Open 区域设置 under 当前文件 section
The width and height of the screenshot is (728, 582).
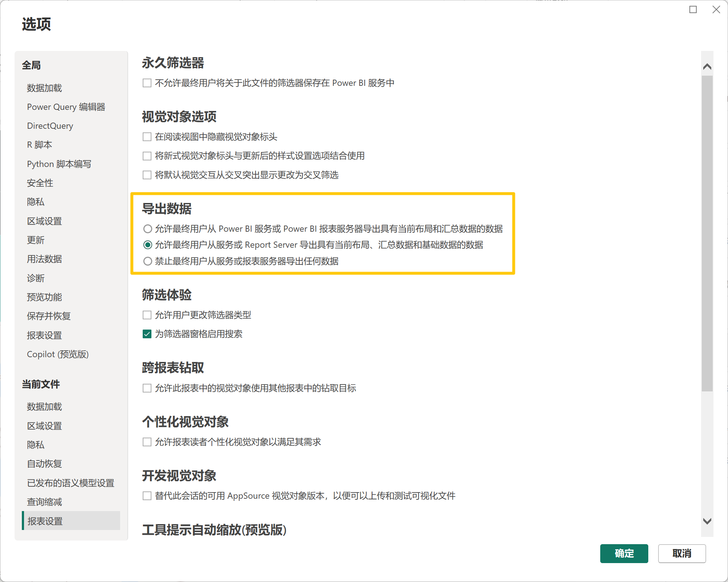click(x=44, y=426)
